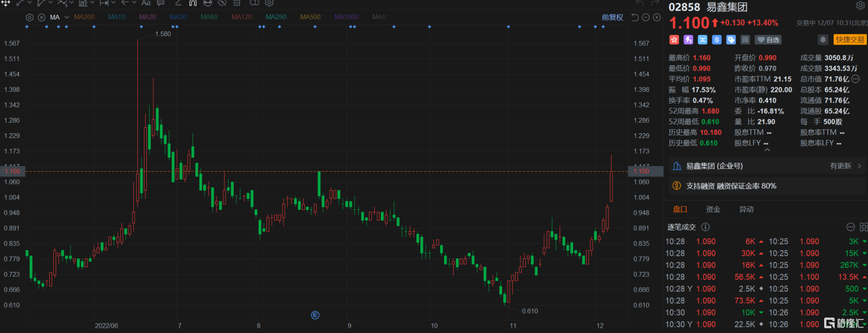Switch to the 盘口 tab
This screenshot has width=868, height=333.
pos(680,209)
